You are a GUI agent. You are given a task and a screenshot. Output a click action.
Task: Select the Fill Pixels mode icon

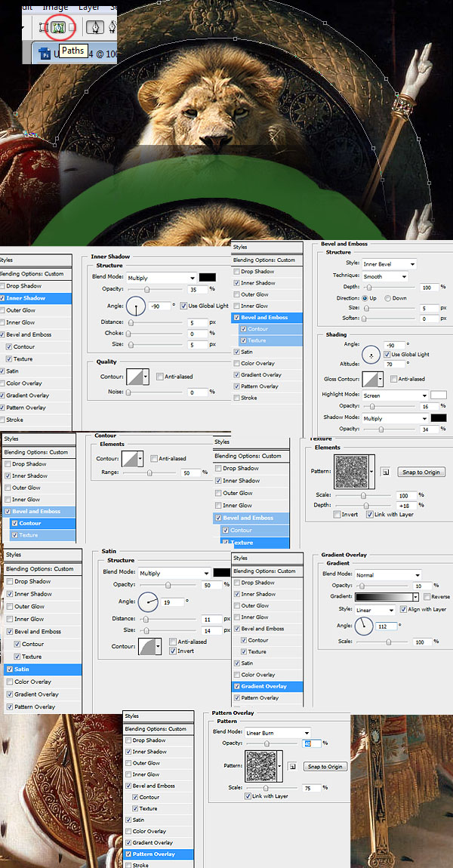pyautogui.click(x=72, y=27)
